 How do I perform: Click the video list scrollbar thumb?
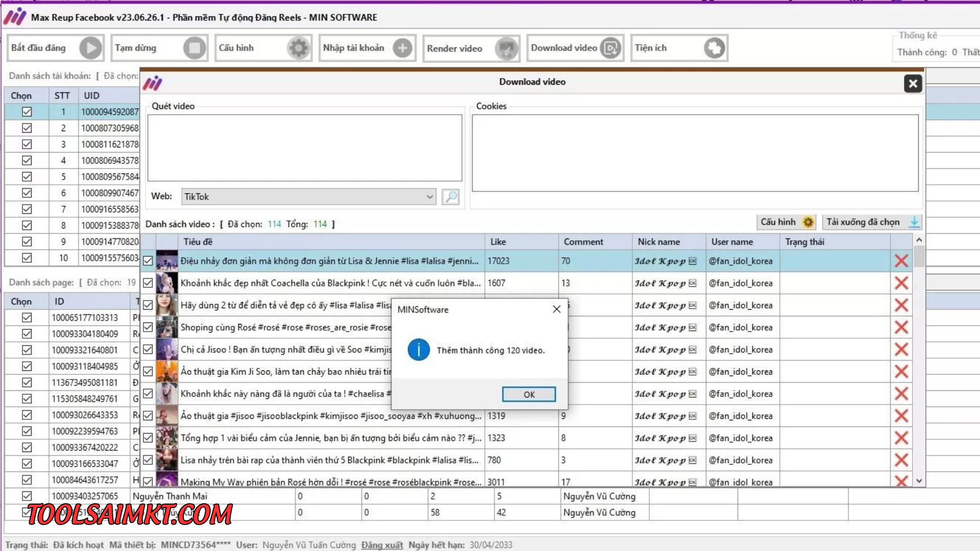pos(919,256)
